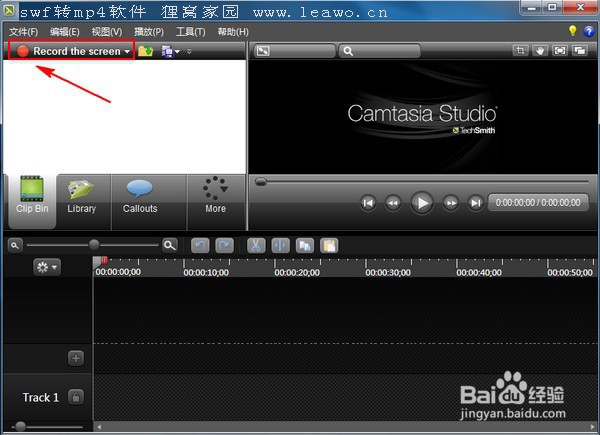This screenshot has width=600, height=435.
Task: Open the 编辑(E) menu
Action: pos(65,32)
